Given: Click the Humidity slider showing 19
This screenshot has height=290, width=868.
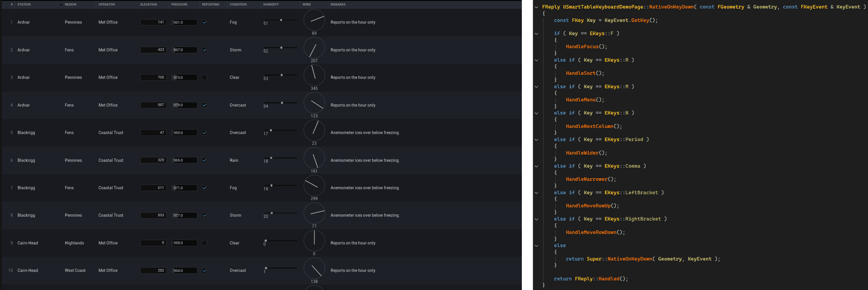Looking at the screenshot, I should pos(280,185).
